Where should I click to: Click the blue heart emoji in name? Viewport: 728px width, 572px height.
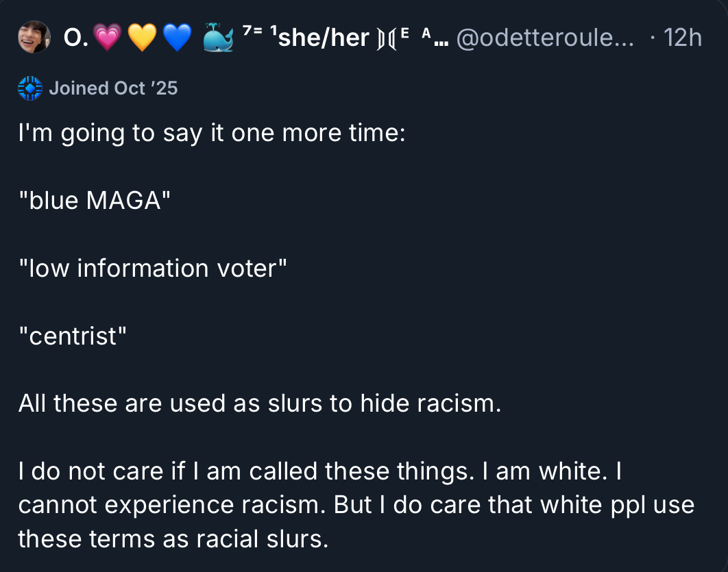click(x=178, y=38)
